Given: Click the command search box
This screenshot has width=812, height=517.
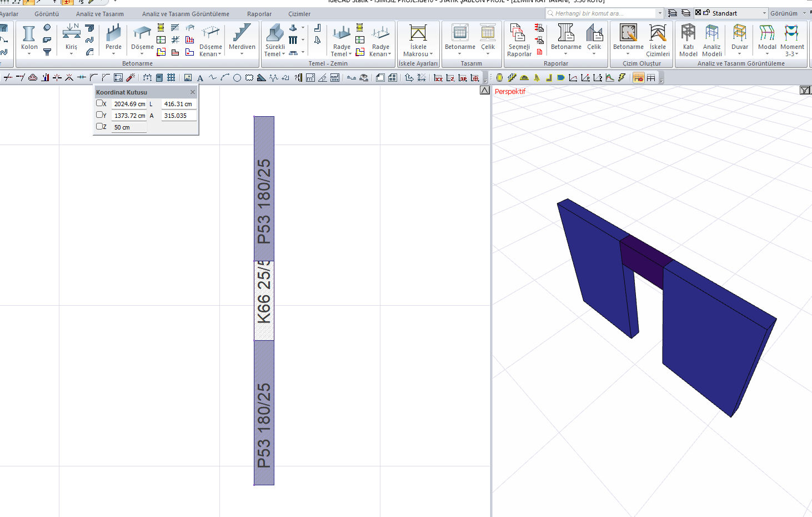Looking at the screenshot, I should click(602, 13).
